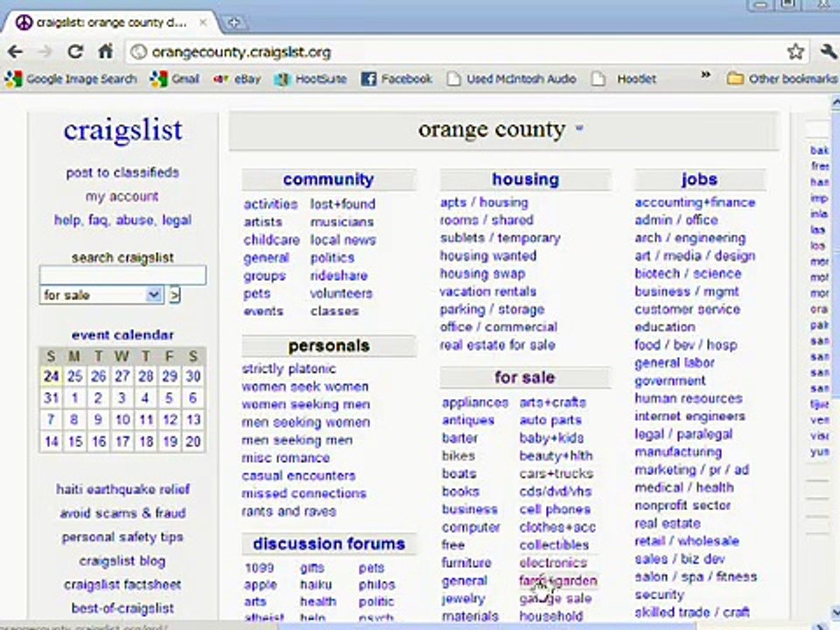Open cars+trucks in for sale
This screenshot has width=840, height=630.
(556, 473)
